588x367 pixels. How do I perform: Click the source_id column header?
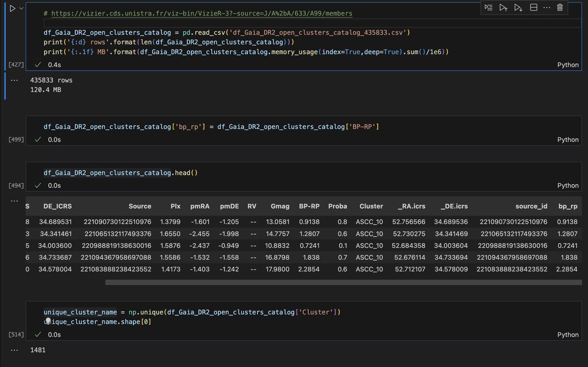click(x=531, y=206)
